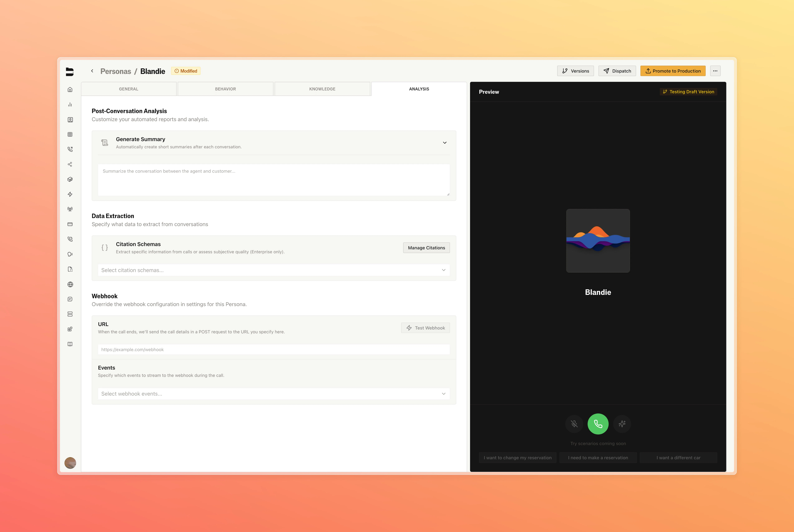Open the Select webhook events dropdown
This screenshot has height=532, width=794.
point(274,394)
